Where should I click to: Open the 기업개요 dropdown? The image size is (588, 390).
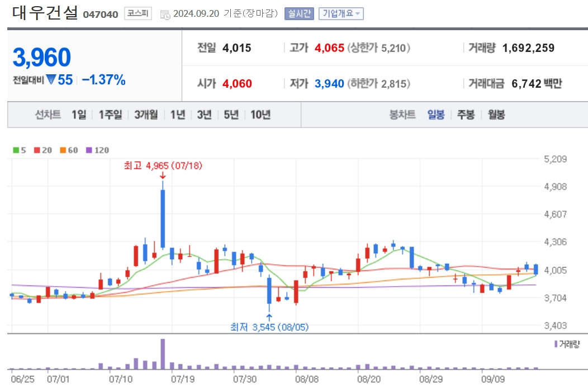pyautogui.click(x=341, y=14)
